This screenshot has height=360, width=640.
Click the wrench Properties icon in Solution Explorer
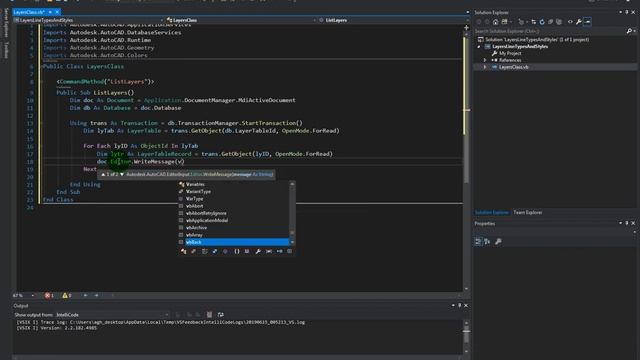(x=579, y=22)
